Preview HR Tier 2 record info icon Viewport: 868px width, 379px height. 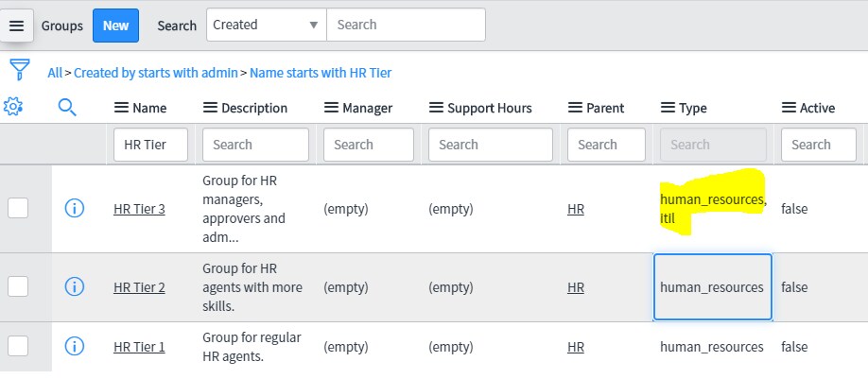click(x=74, y=286)
